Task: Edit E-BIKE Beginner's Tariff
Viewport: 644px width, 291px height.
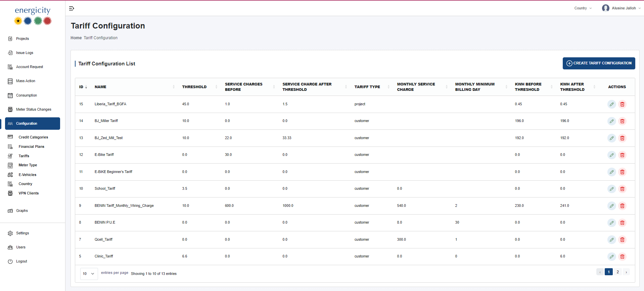Action: click(x=612, y=172)
